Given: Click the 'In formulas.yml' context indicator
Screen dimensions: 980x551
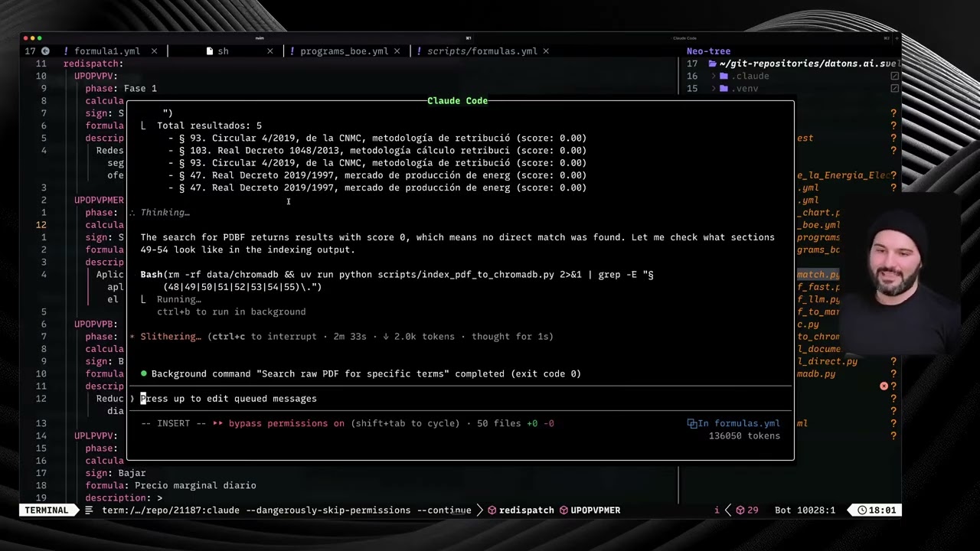Looking at the screenshot, I should click(x=738, y=423).
